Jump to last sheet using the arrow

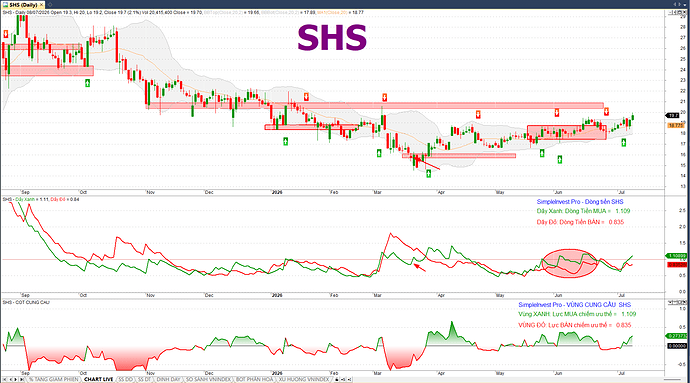coord(22,379)
